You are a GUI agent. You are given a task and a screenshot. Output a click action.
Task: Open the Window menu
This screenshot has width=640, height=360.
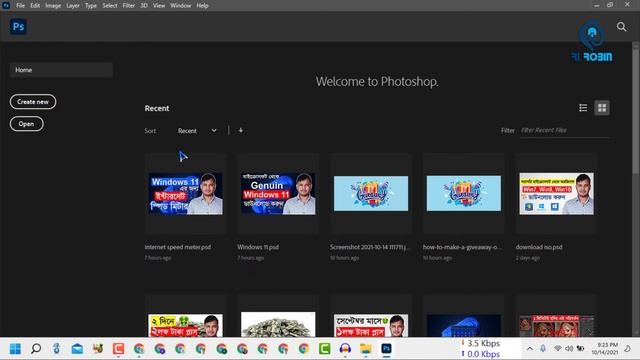180,6
